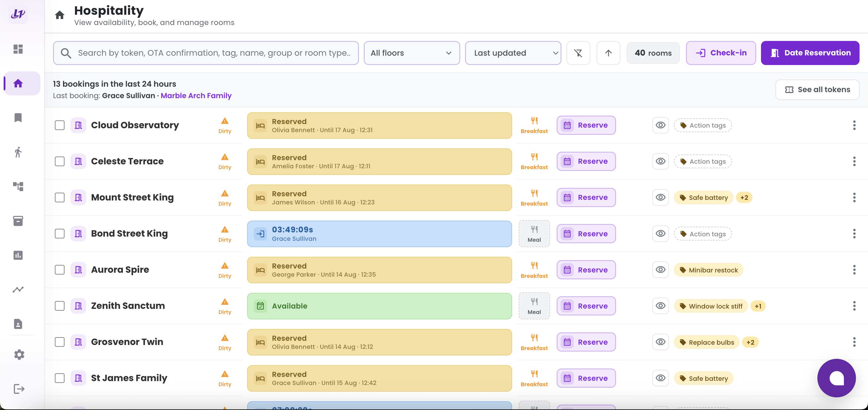Open the Marble Arch Family link
This screenshot has height=410, width=868.
[196, 96]
